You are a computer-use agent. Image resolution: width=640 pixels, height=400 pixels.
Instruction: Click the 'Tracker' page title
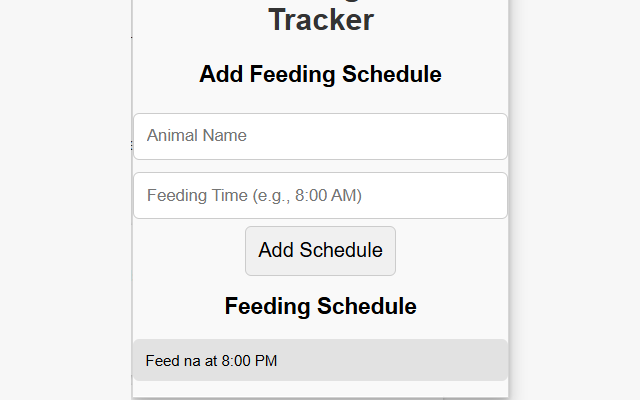[320, 18]
